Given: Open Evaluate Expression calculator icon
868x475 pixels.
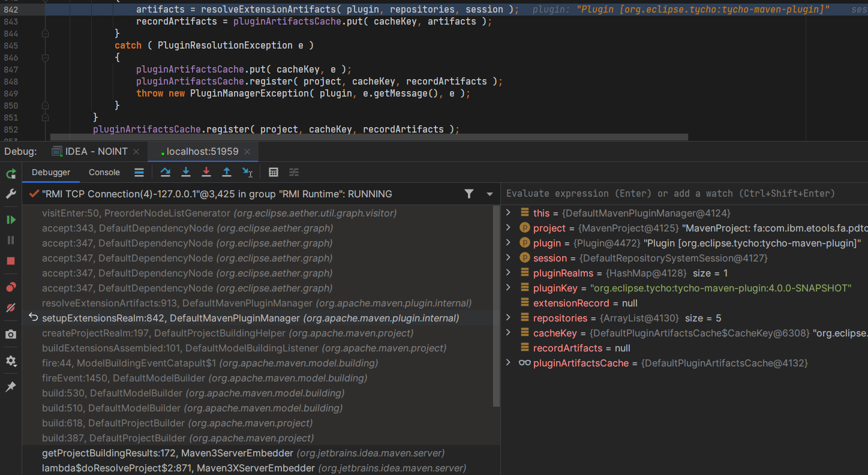Looking at the screenshot, I should coord(274,172).
